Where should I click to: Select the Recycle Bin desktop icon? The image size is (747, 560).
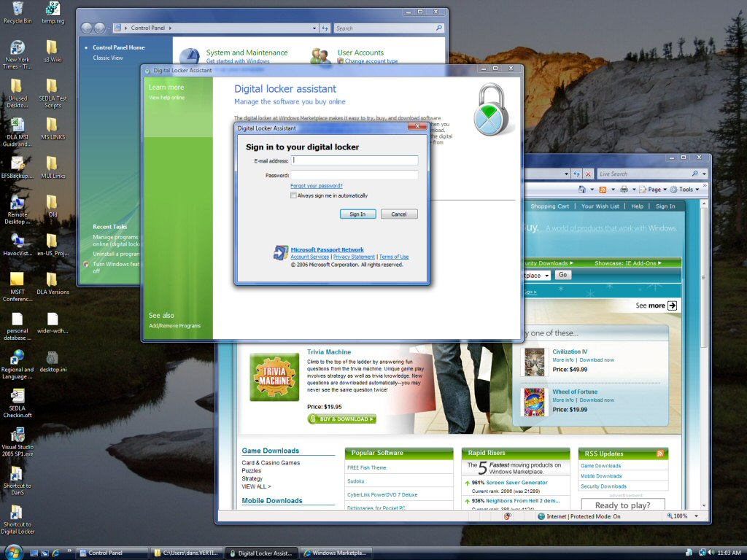18,13
